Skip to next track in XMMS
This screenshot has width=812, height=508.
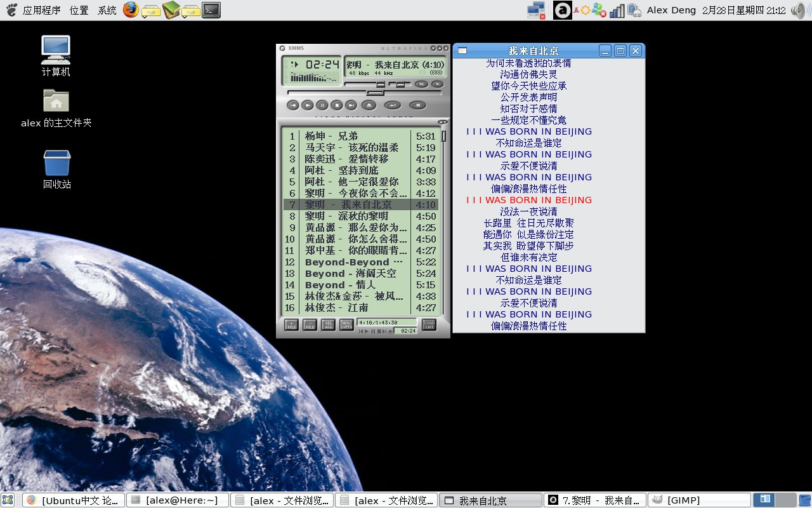coord(351,105)
